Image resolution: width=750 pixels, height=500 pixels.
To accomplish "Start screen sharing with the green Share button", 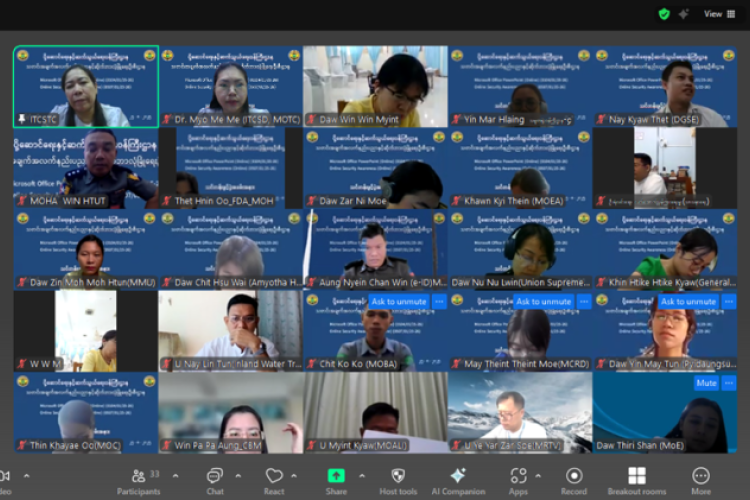I will (x=336, y=476).
